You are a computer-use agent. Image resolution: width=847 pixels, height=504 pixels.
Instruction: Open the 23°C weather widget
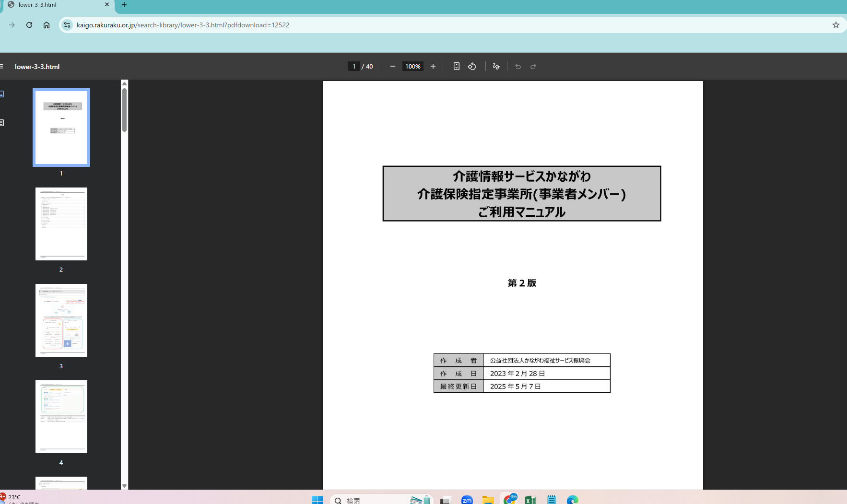pyautogui.click(x=19, y=499)
